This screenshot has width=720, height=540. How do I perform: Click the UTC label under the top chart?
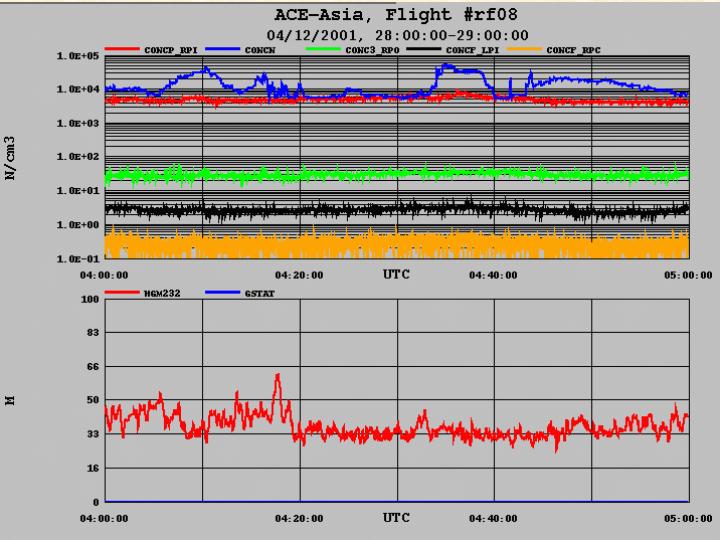396,274
